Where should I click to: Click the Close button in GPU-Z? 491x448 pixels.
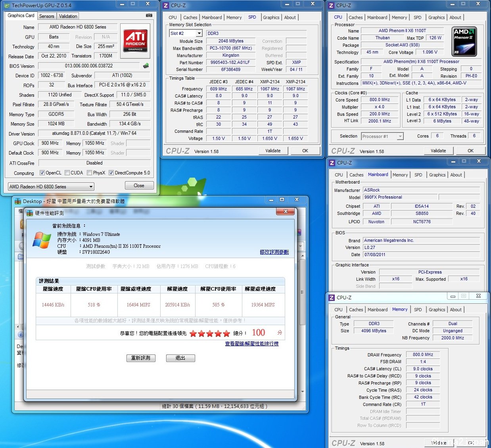[x=139, y=186]
